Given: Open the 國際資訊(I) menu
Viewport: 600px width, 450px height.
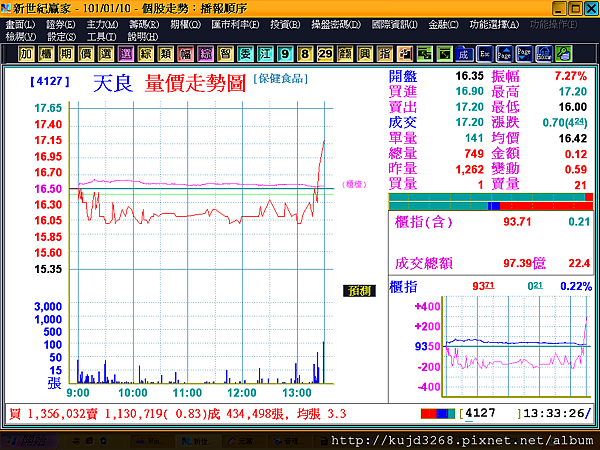Looking at the screenshot, I should click(395, 25).
